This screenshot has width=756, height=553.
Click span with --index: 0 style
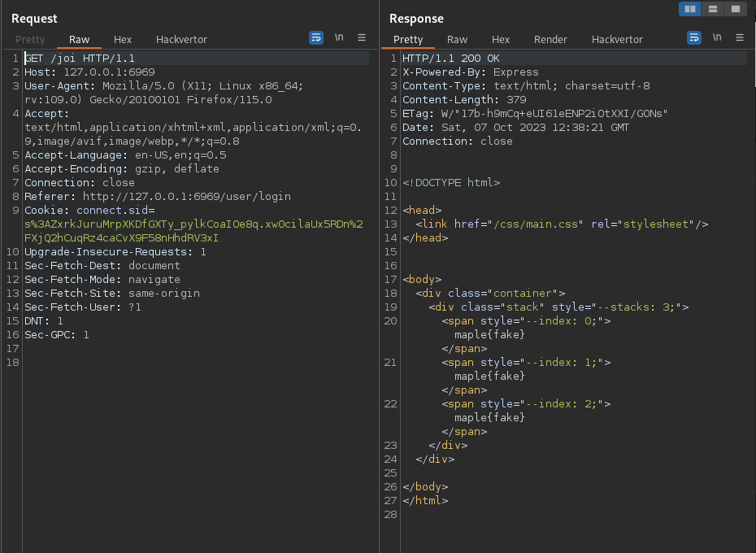pyautogui.click(x=527, y=321)
